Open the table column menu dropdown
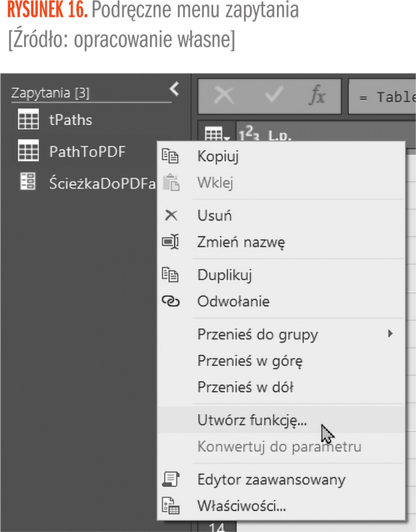416x532 pixels. [x=214, y=134]
